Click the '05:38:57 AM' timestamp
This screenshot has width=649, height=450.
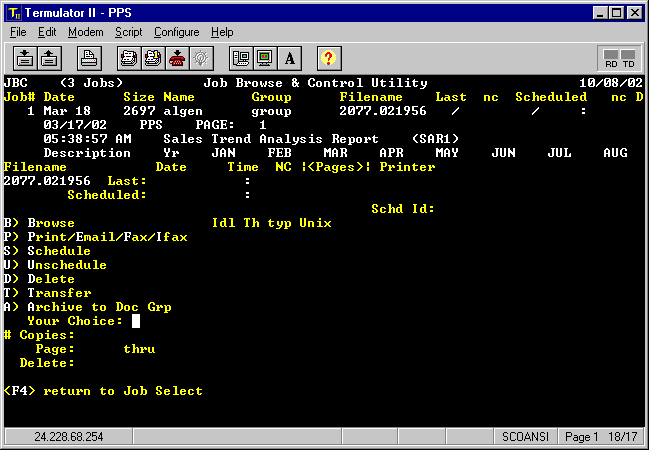(87, 139)
